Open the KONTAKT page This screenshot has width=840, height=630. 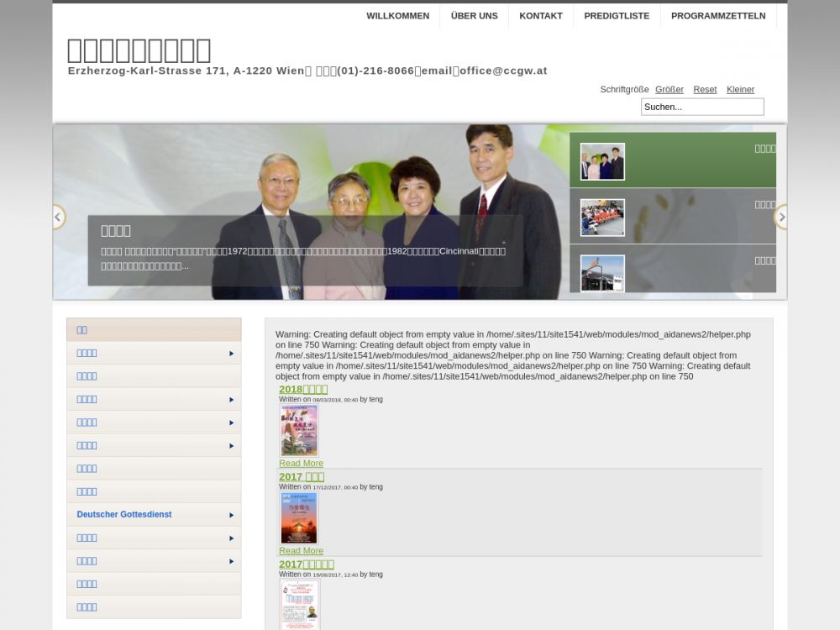[x=541, y=16]
